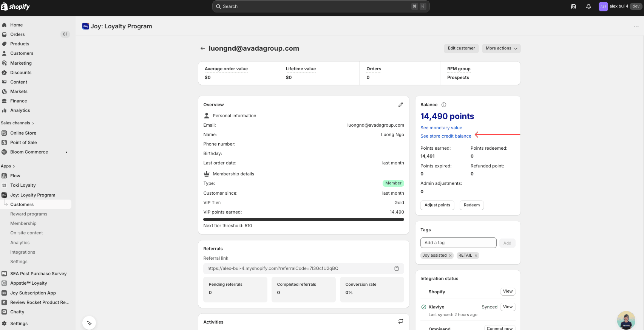Click the Add tag button
Viewport: 644px width, 330px height.
pos(507,243)
